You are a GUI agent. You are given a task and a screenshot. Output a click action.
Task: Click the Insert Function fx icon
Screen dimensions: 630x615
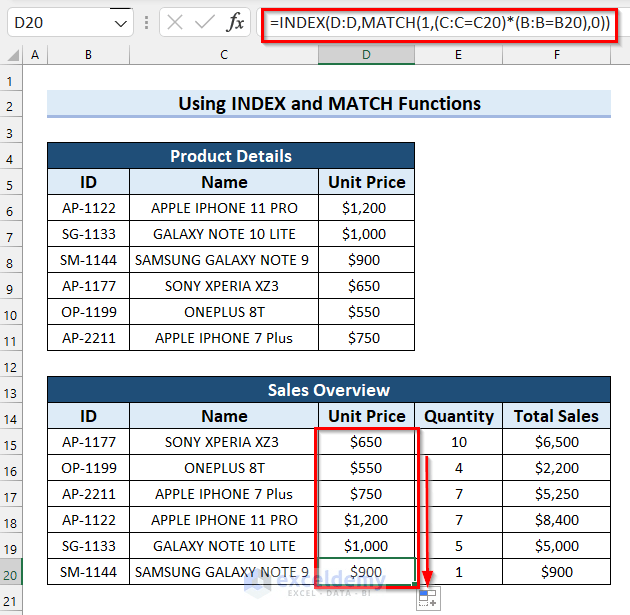[x=235, y=22]
